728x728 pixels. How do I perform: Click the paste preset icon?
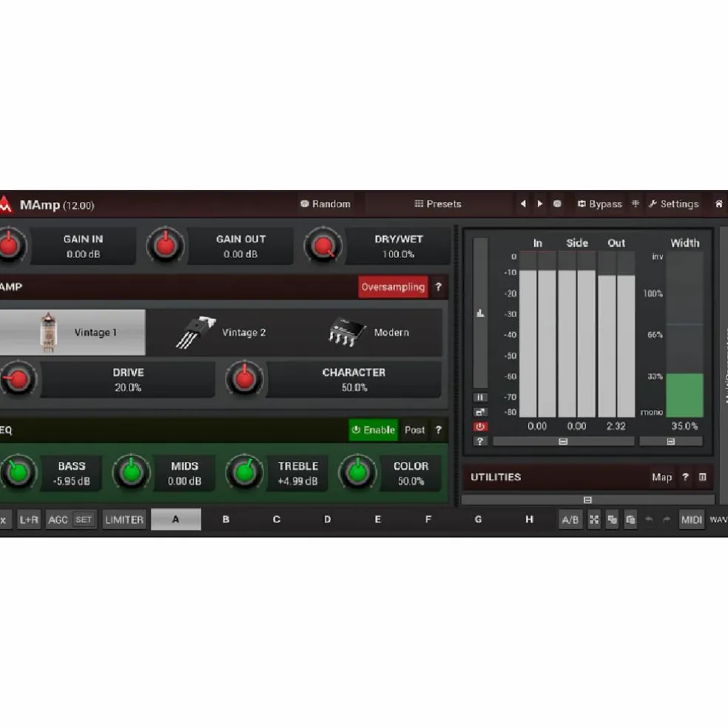[630, 519]
